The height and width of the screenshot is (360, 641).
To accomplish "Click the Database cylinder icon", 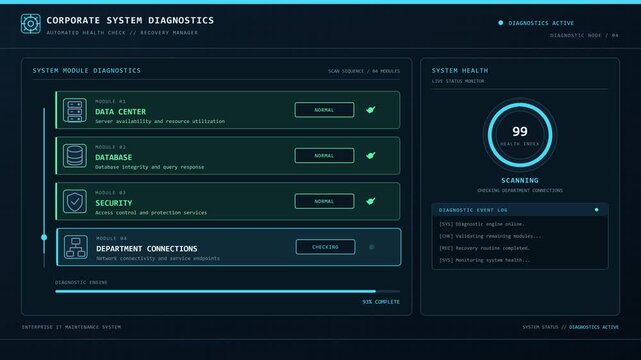I will pos(75,156).
